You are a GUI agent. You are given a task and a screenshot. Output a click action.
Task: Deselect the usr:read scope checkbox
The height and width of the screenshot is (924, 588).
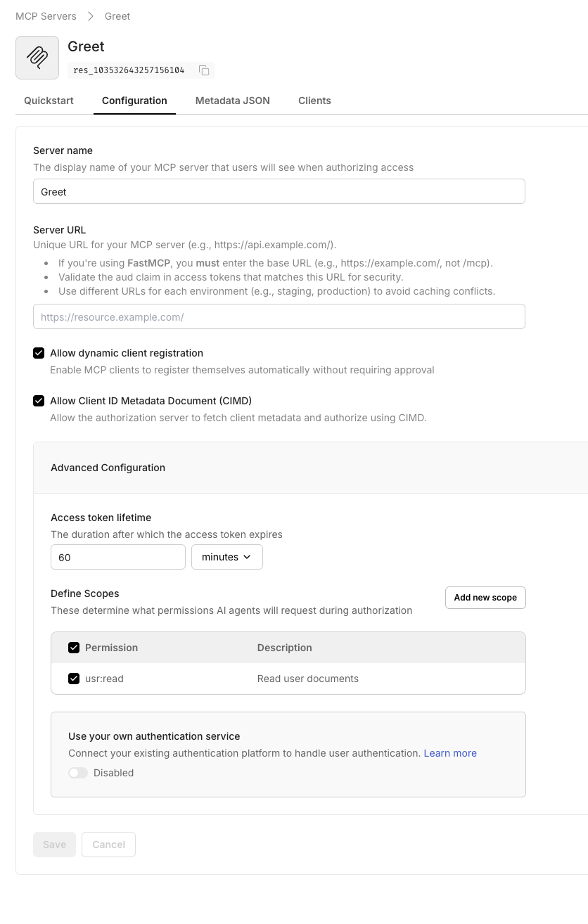[74, 679]
